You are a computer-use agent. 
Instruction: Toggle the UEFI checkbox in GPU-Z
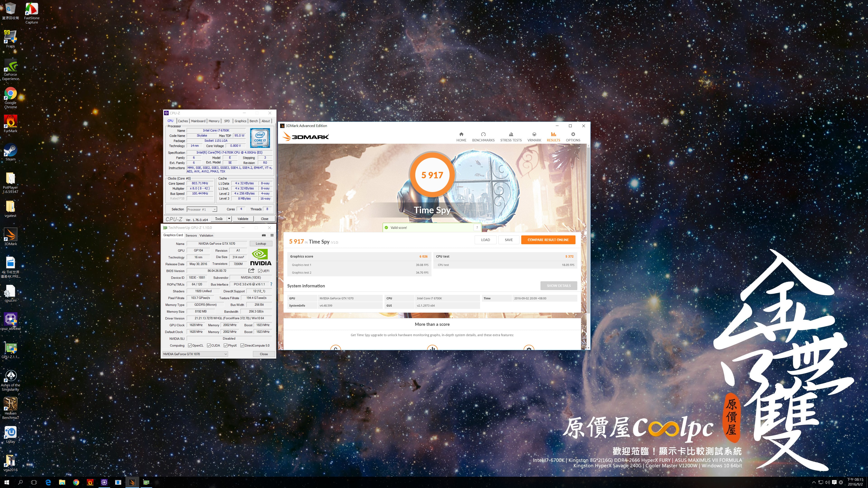pos(260,271)
